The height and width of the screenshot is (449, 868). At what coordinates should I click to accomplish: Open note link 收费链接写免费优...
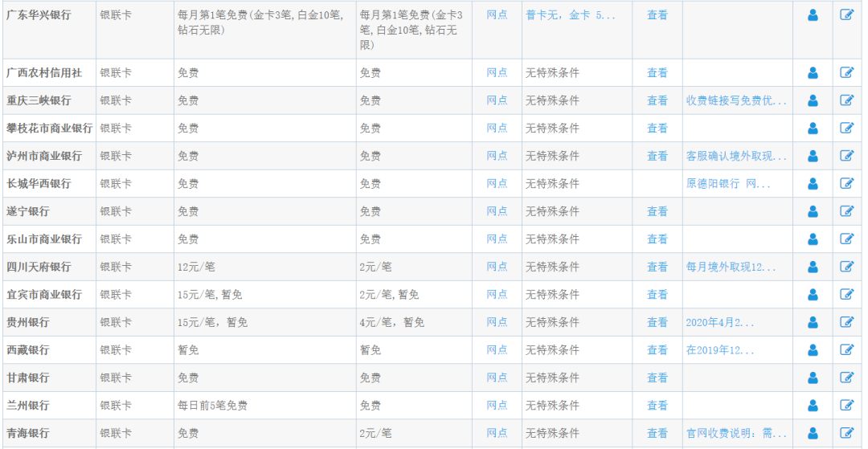[x=736, y=100]
